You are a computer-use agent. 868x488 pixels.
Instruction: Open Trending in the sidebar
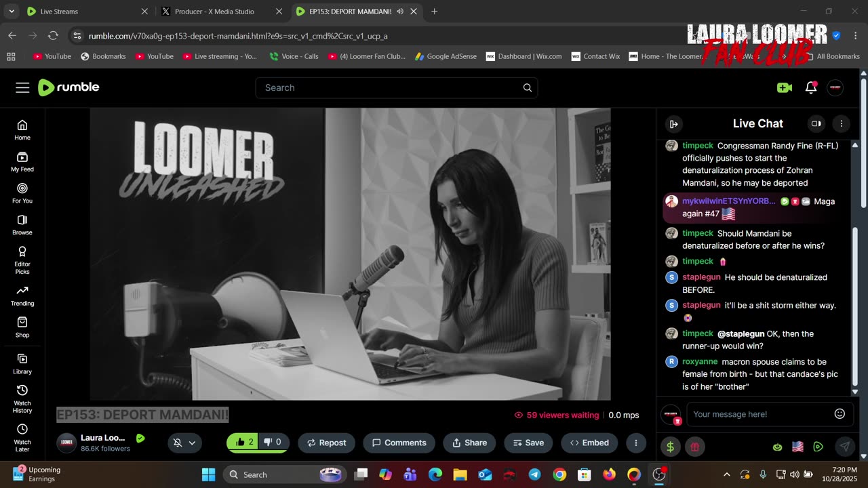pyautogui.click(x=22, y=296)
